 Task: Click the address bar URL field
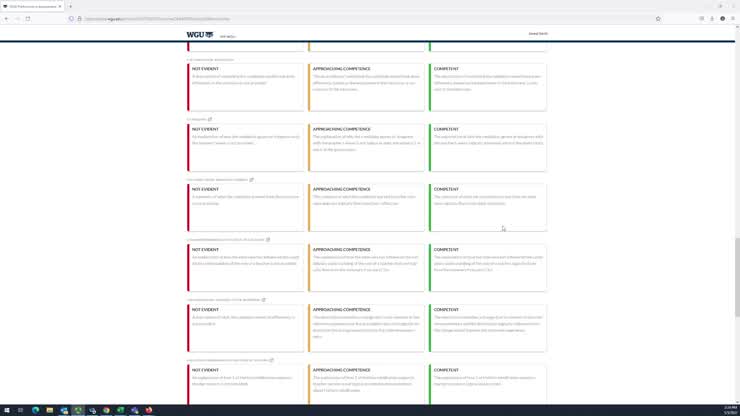point(300,18)
